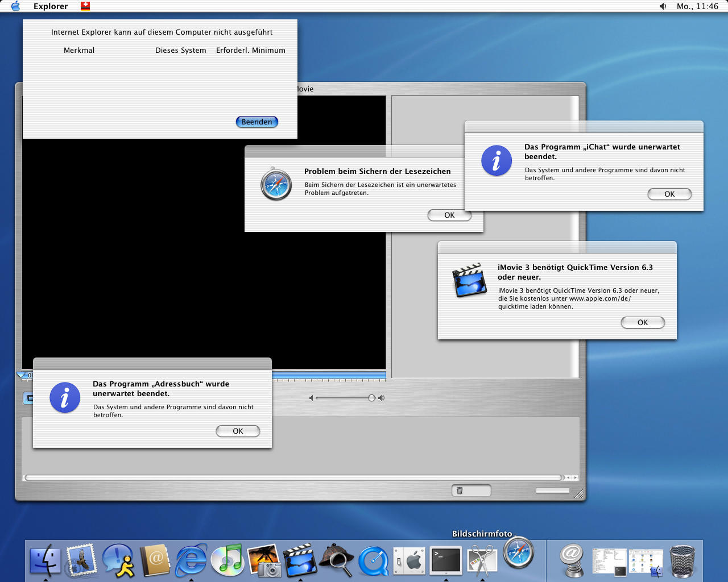The height and width of the screenshot is (582, 728).
Task: Open iPhoto from the dock
Action: coord(264,560)
